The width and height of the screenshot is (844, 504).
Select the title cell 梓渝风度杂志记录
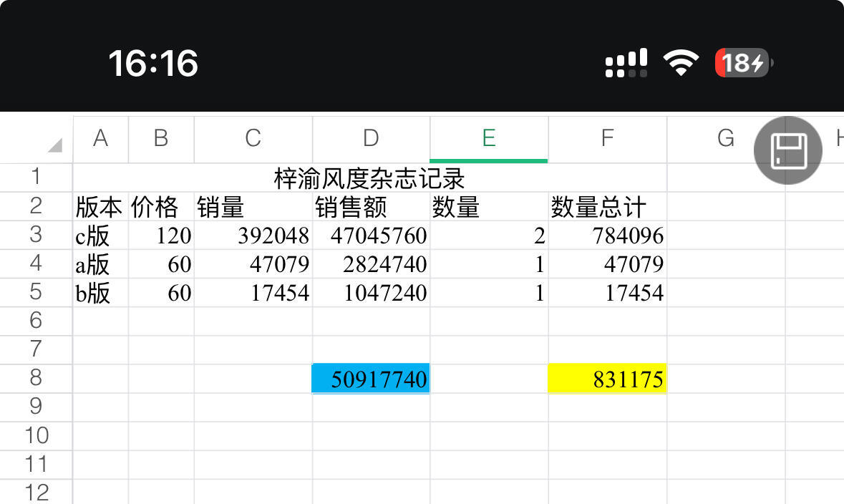[x=370, y=178]
